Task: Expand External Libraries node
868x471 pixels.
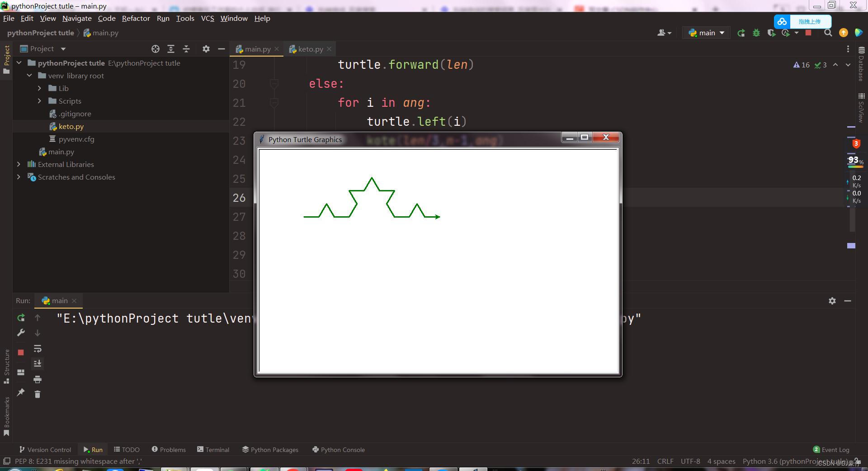Action: (x=19, y=164)
